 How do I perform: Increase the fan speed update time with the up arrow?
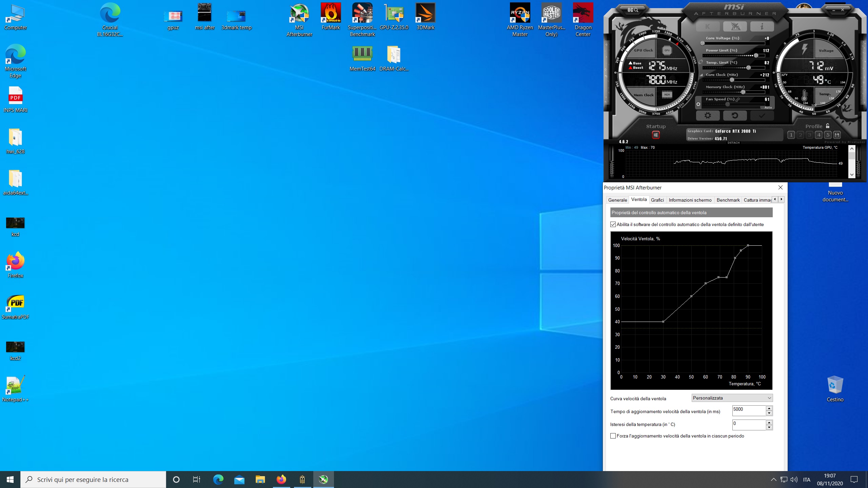(x=769, y=408)
